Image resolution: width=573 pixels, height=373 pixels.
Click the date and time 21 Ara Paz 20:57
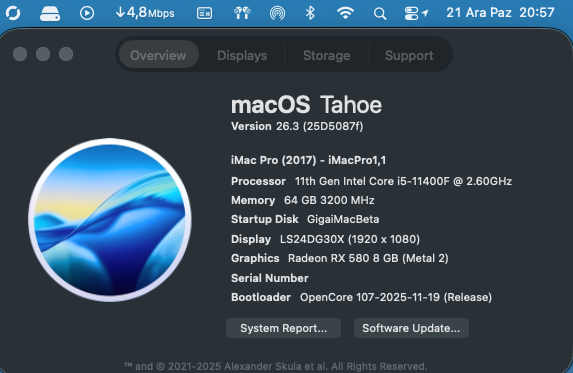tap(500, 13)
